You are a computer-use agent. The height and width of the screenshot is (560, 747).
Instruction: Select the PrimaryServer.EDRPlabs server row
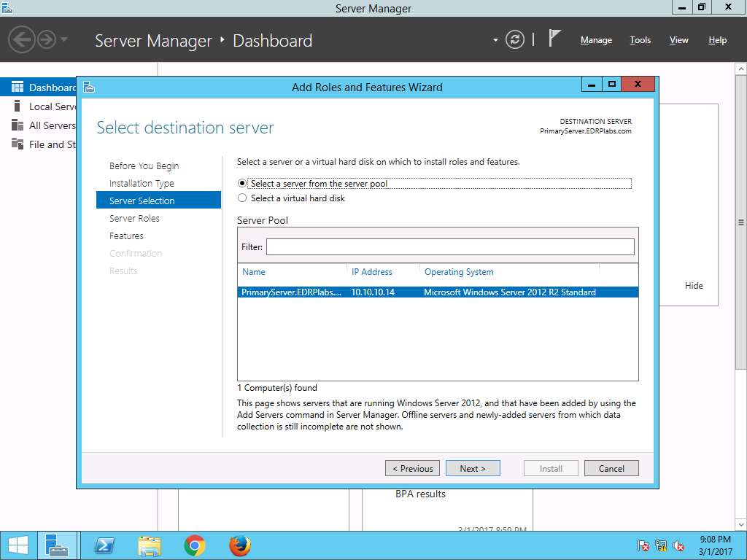438,292
